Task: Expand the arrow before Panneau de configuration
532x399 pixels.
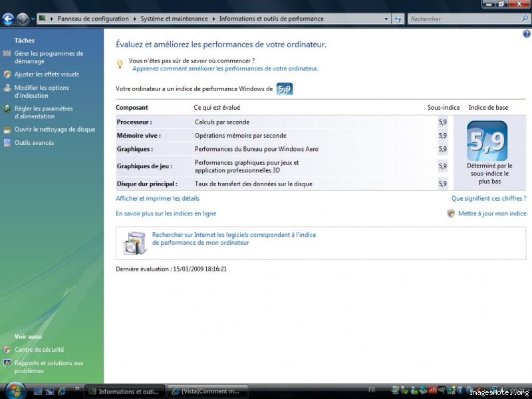Action: coord(52,19)
